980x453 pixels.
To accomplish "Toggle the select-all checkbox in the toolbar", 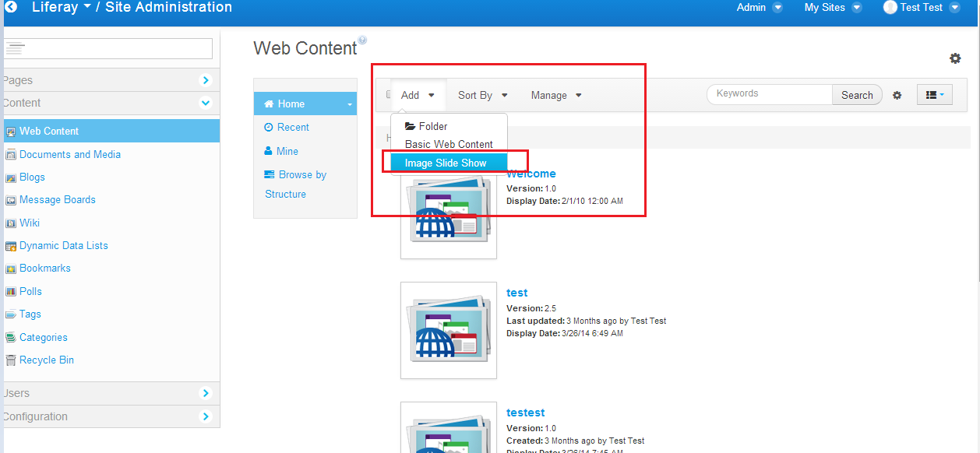I will [390, 95].
